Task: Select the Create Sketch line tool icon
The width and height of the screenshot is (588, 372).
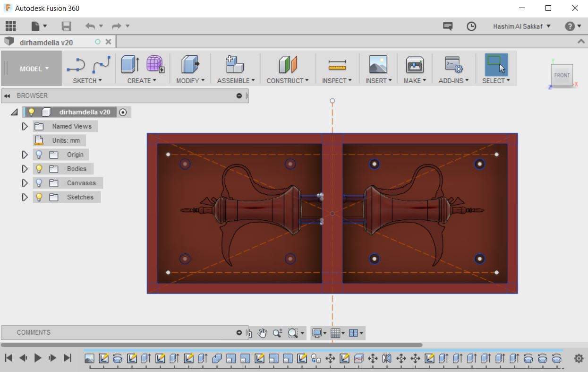Action: (x=76, y=64)
